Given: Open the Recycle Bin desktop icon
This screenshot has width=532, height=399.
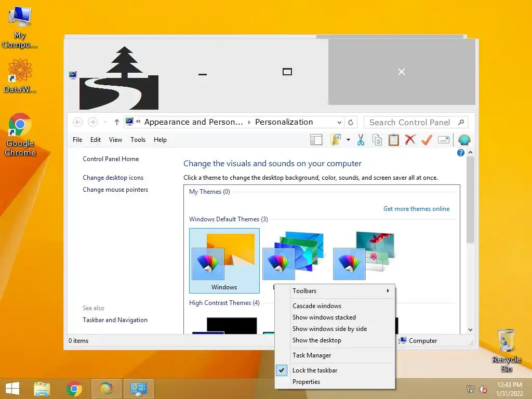Looking at the screenshot, I should (507, 351).
